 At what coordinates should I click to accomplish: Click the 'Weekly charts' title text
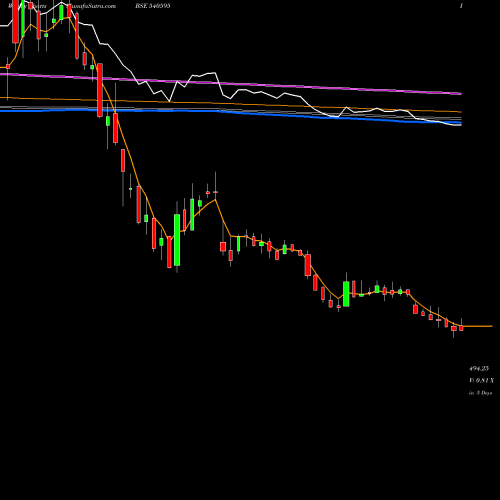coord(27,6)
